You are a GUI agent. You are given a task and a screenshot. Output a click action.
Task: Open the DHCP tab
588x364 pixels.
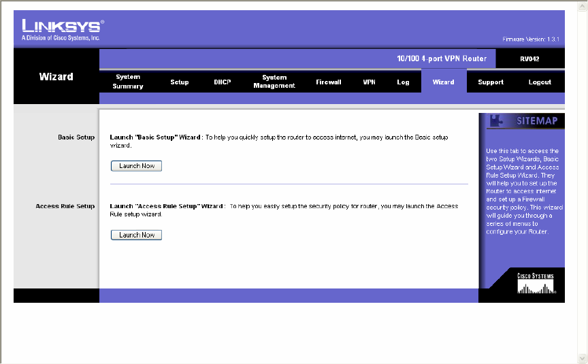point(223,82)
